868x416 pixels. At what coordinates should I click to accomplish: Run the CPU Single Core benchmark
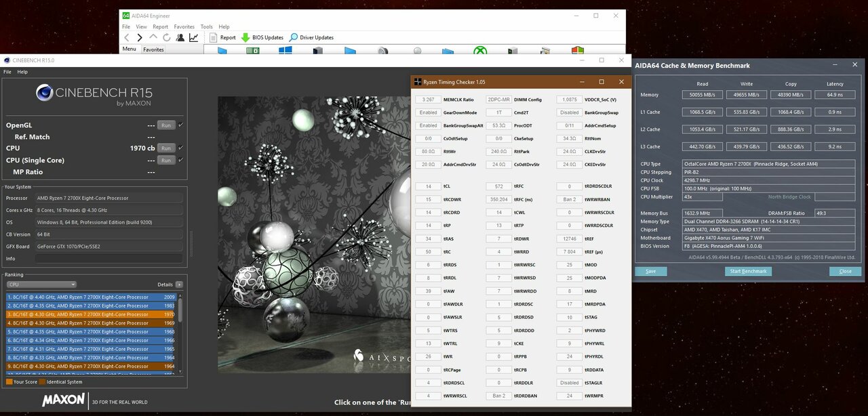click(x=165, y=160)
